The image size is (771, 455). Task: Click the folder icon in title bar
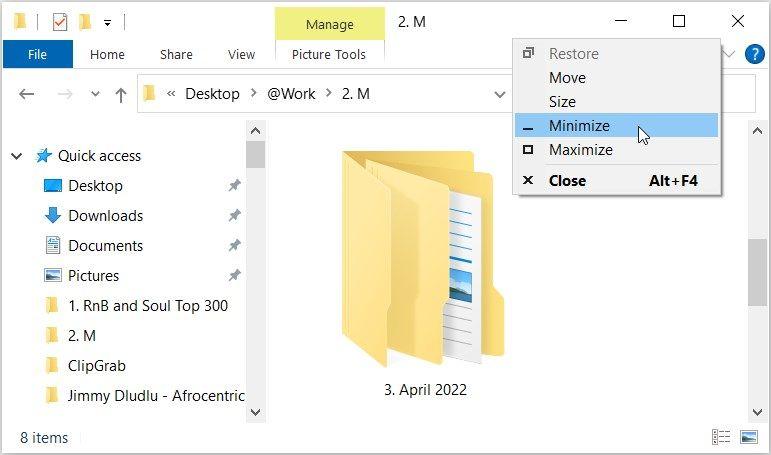[20, 22]
